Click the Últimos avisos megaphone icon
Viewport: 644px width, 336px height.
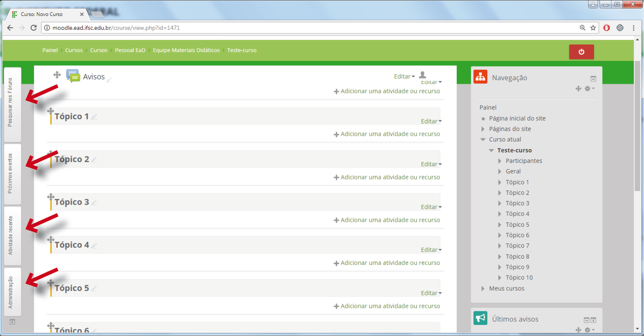click(x=480, y=318)
